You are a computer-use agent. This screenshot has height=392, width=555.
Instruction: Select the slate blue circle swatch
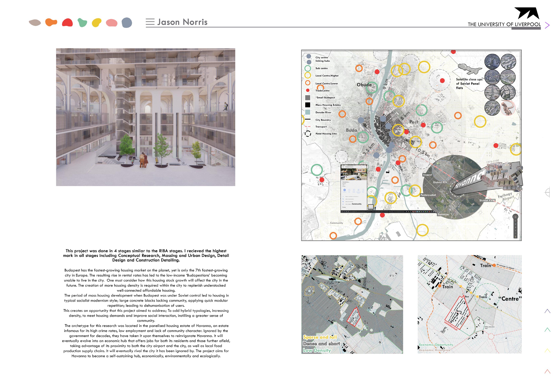pos(127,23)
